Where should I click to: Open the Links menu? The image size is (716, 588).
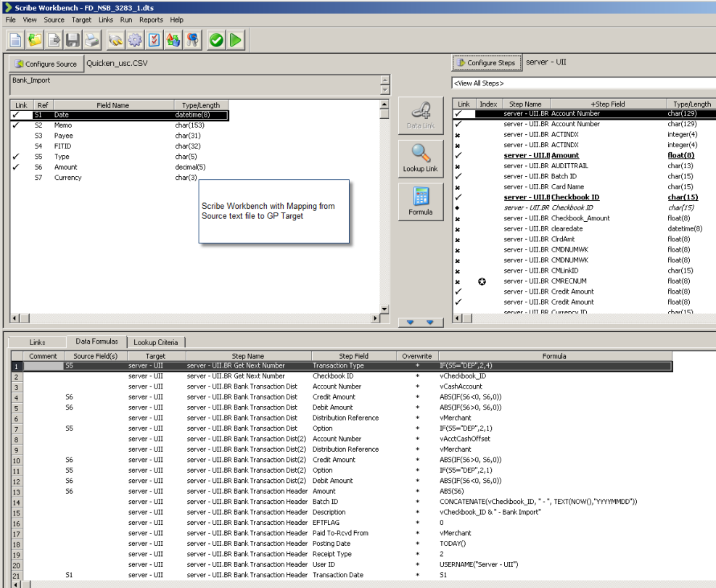[x=105, y=20]
